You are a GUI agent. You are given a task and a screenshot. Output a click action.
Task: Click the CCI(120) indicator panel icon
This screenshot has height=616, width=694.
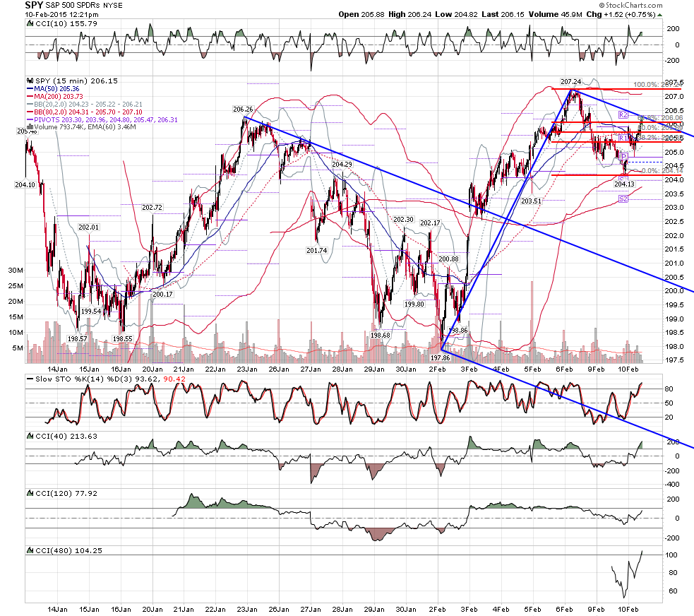30,493
